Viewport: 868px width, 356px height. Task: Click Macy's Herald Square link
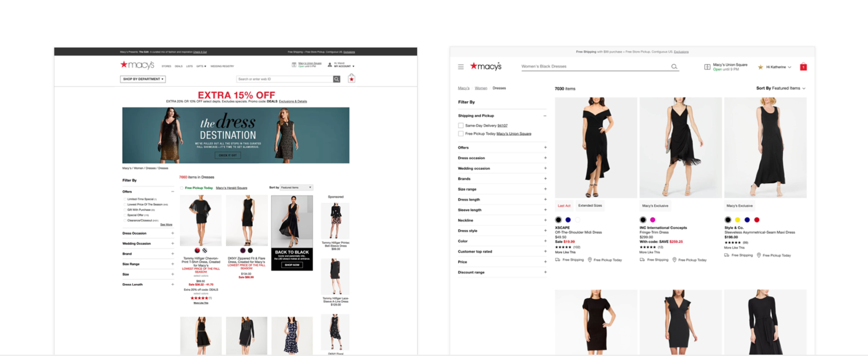pos(232,188)
